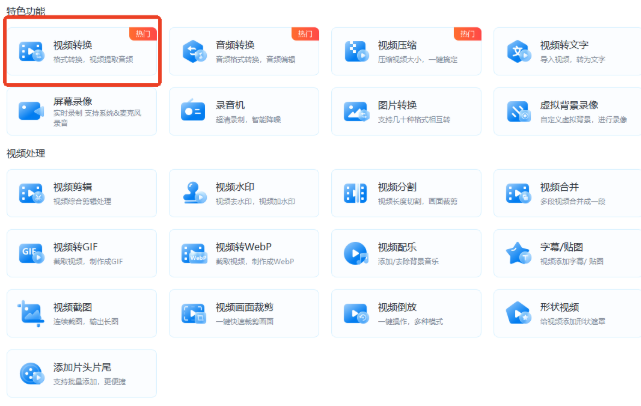The image size is (641, 406).
Task: Click the 视频处理 section heading
Action: click(26, 153)
